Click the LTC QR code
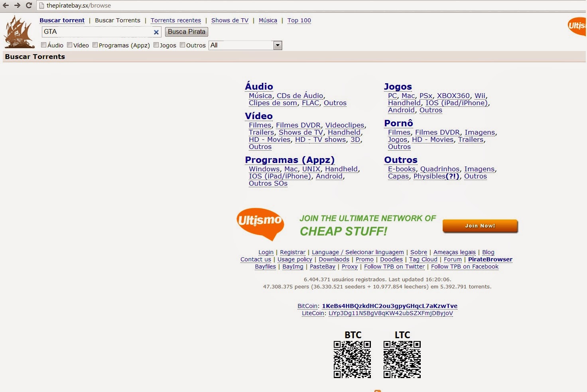Screen dimensions: 587x392 coord(402,359)
